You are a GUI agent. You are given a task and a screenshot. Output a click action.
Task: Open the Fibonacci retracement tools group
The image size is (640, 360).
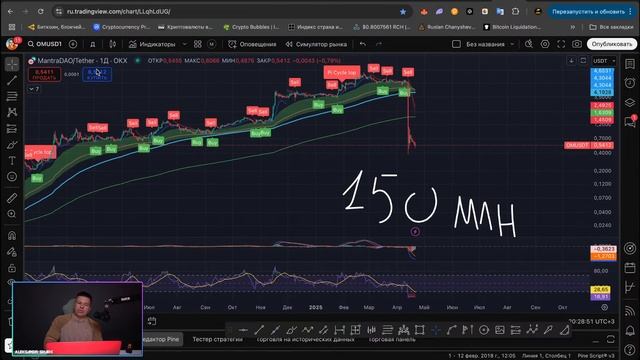(x=12, y=96)
